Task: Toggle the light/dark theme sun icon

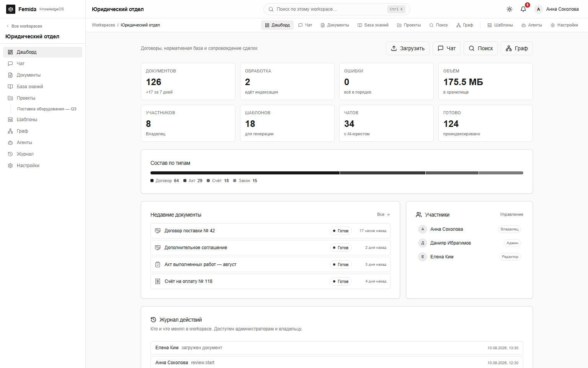Action: [510, 9]
